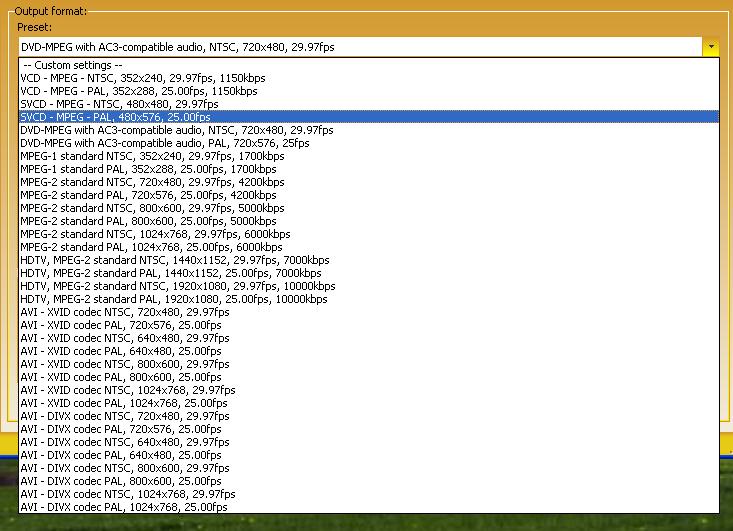
Task: Pick AVI - XVID codec PAL, 800x600
Action: coord(369,377)
